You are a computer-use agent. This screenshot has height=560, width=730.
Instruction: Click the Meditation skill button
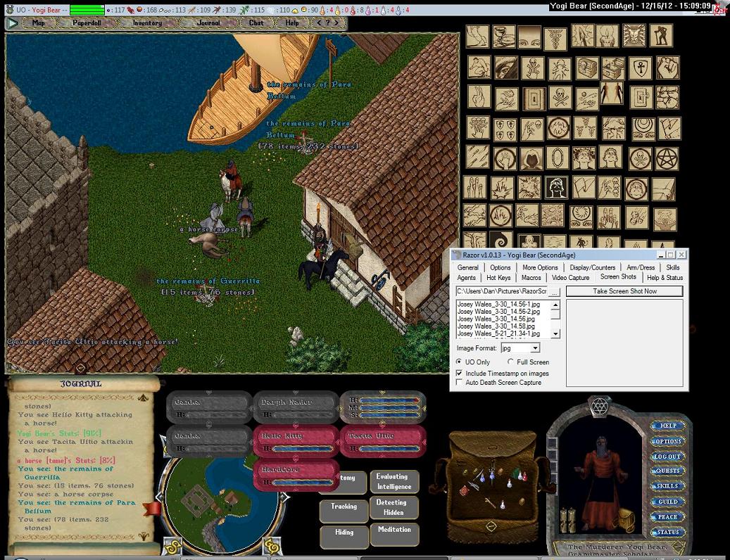point(394,530)
